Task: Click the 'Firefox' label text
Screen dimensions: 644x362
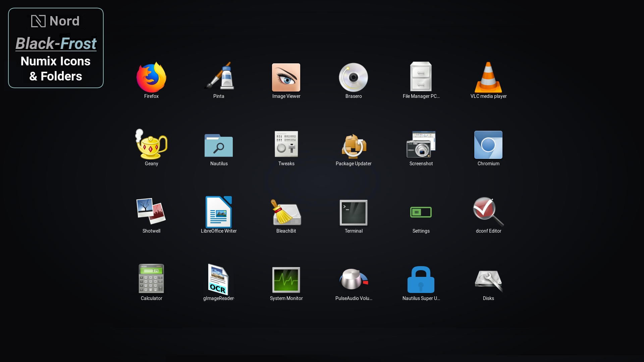Action: 151,96
